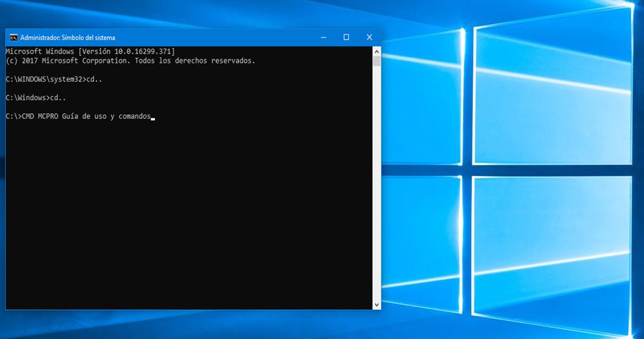Screen dimensions: 644x339
Task: Close the Símbolo del sistema window
Action: (369, 38)
